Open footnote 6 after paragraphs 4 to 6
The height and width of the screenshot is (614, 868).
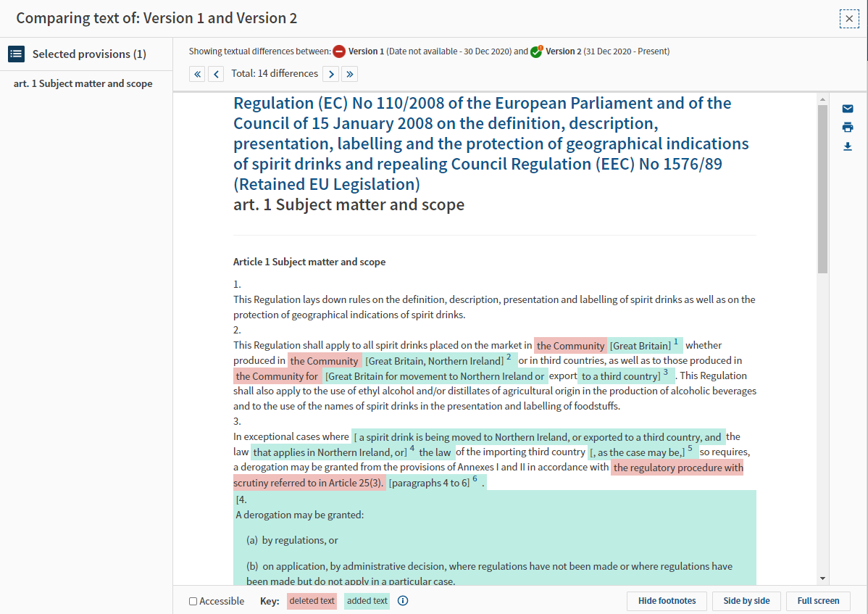pyautogui.click(x=475, y=479)
